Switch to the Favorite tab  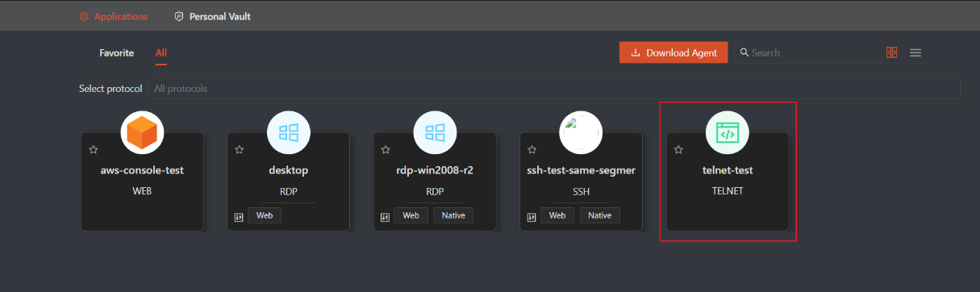tap(117, 52)
